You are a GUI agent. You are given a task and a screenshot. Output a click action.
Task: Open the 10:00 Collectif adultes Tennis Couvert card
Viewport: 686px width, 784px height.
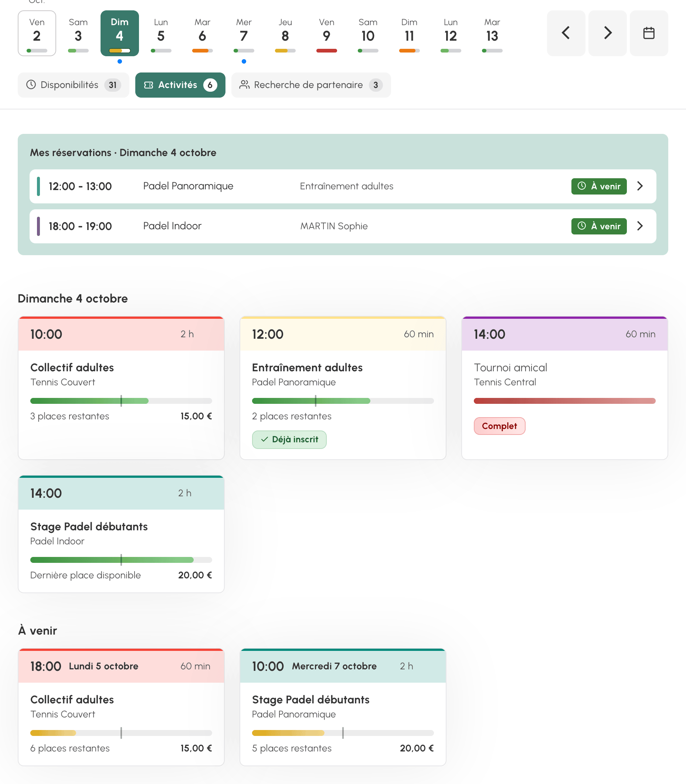point(121,388)
